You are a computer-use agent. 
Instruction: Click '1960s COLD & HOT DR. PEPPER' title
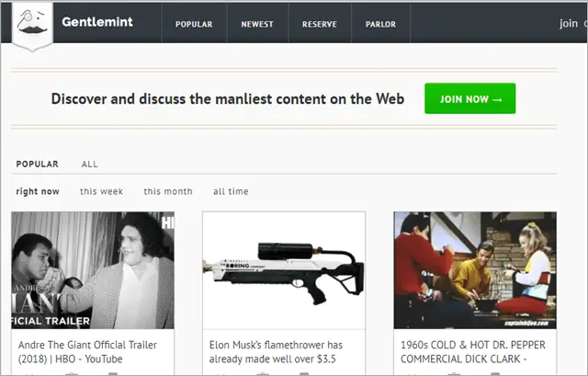[473, 352]
